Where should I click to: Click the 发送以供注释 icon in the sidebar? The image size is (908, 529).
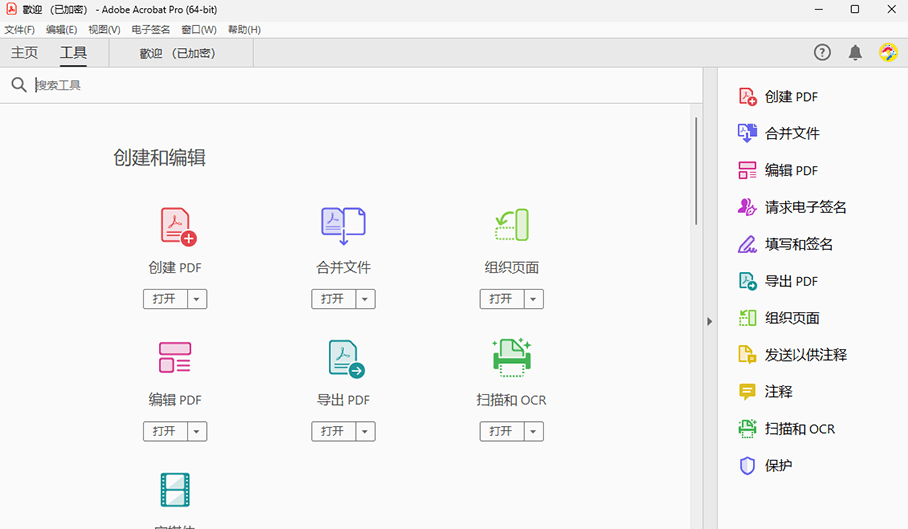point(747,355)
